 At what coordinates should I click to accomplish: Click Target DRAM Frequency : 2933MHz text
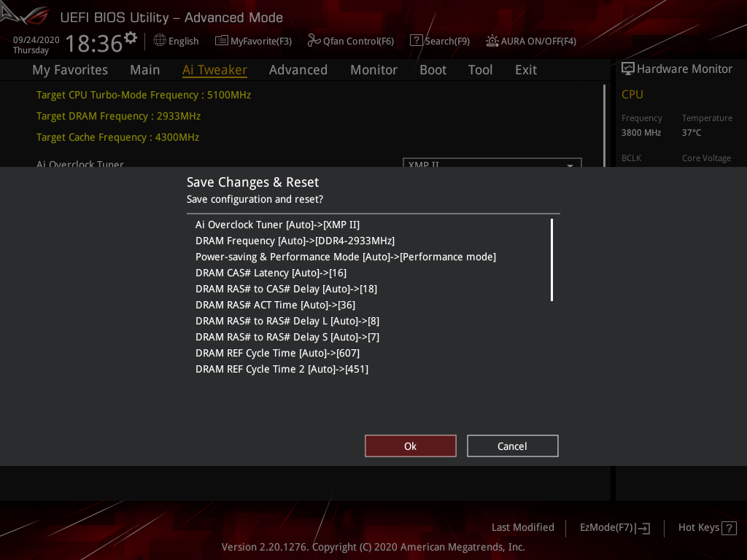tap(118, 116)
